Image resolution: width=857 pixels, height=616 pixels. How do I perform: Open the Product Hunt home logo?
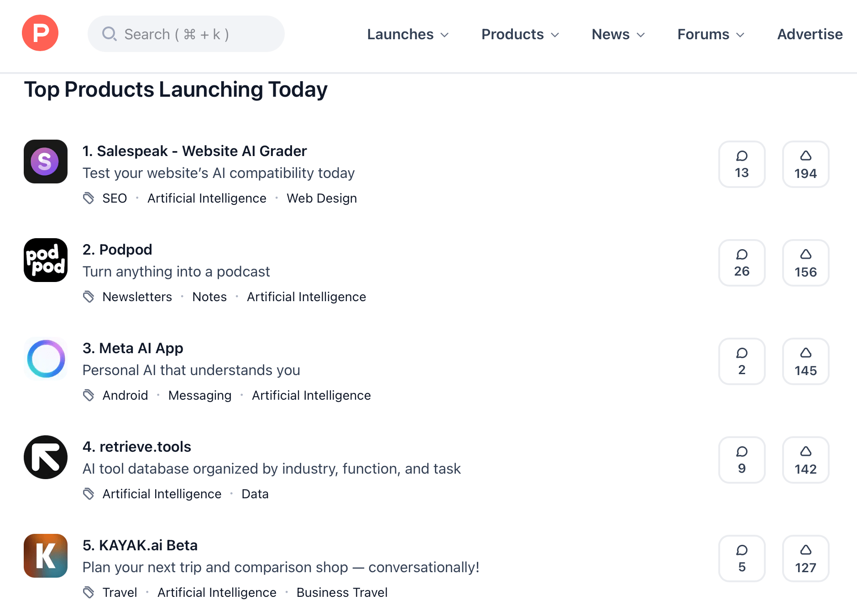pos(40,33)
